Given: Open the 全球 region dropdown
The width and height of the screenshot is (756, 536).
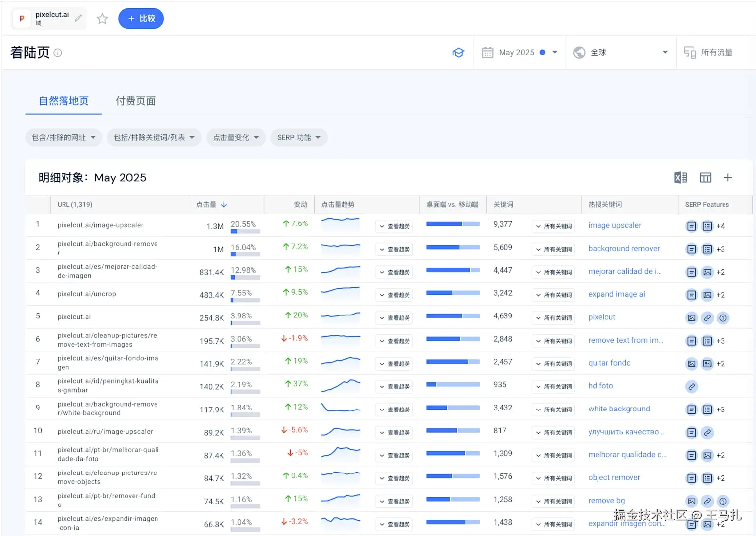Looking at the screenshot, I should coord(621,52).
